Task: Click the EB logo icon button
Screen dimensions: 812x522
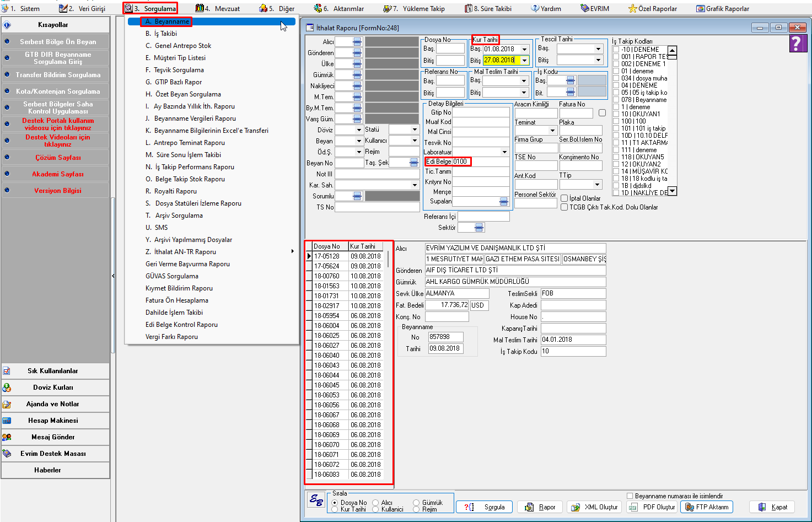Action: pyautogui.click(x=316, y=501)
